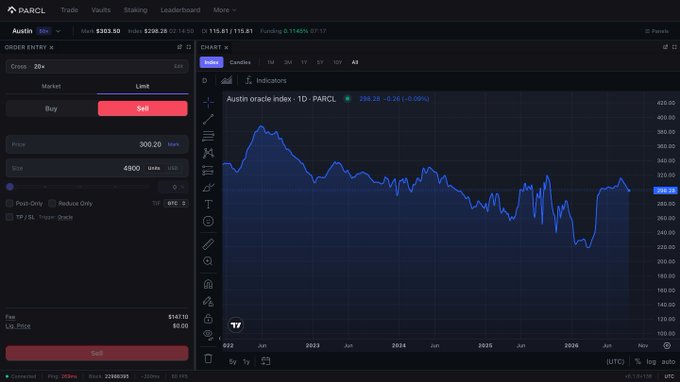Switch order side to Buy
Screen dimensions: 680x382
tap(51, 108)
